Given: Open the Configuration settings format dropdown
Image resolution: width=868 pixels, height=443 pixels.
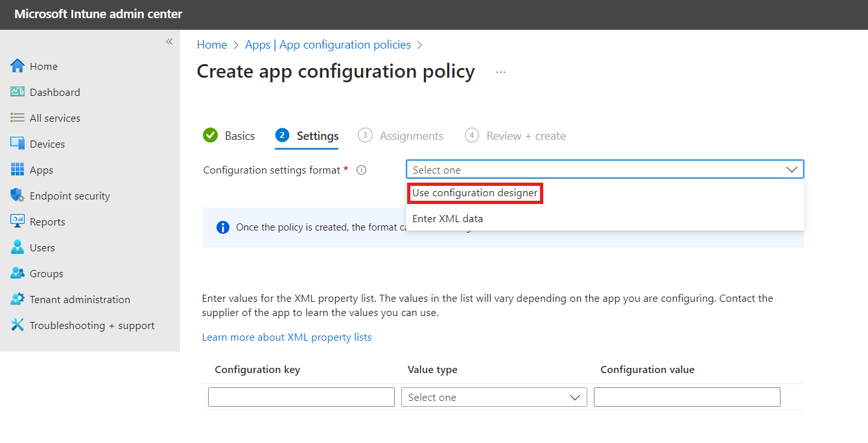Looking at the screenshot, I should 604,170.
